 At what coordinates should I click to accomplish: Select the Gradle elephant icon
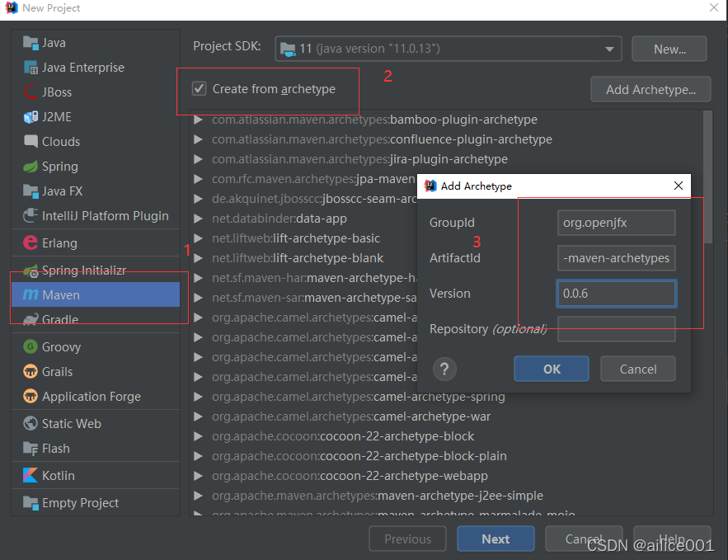click(31, 319)
